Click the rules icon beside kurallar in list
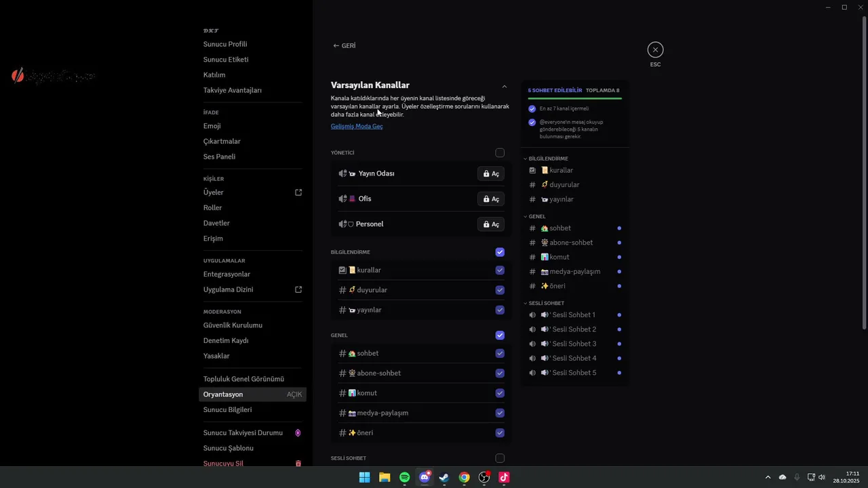 [x=342, y=270]
